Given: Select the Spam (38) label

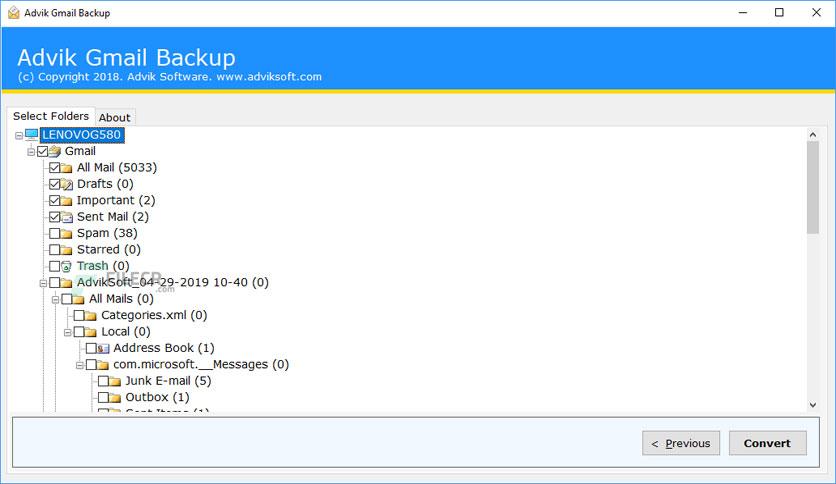Looking at the screenshot, I should point(107,233).
